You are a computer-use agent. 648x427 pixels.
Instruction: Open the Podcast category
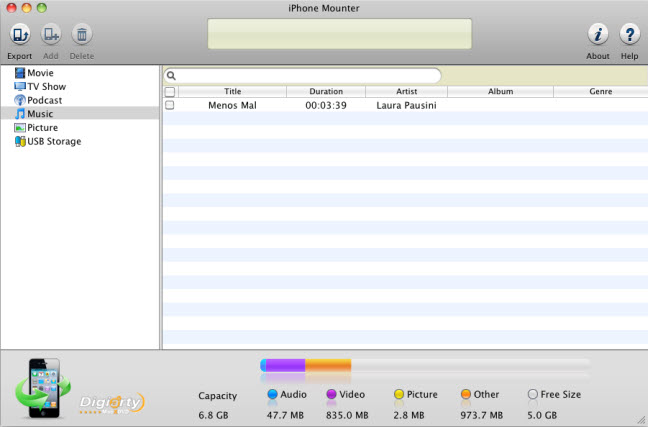[45, 100]
